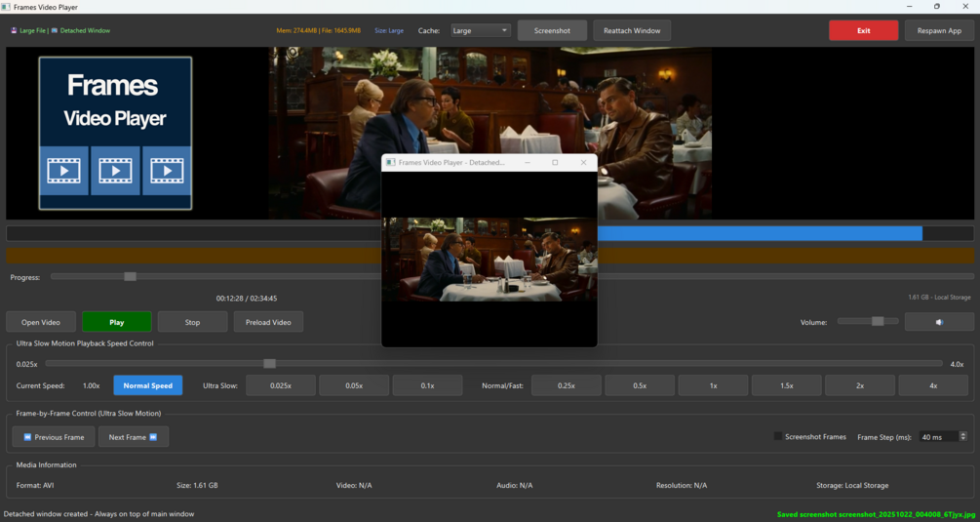Click the Detached window title bar icon

pos(391,163)
